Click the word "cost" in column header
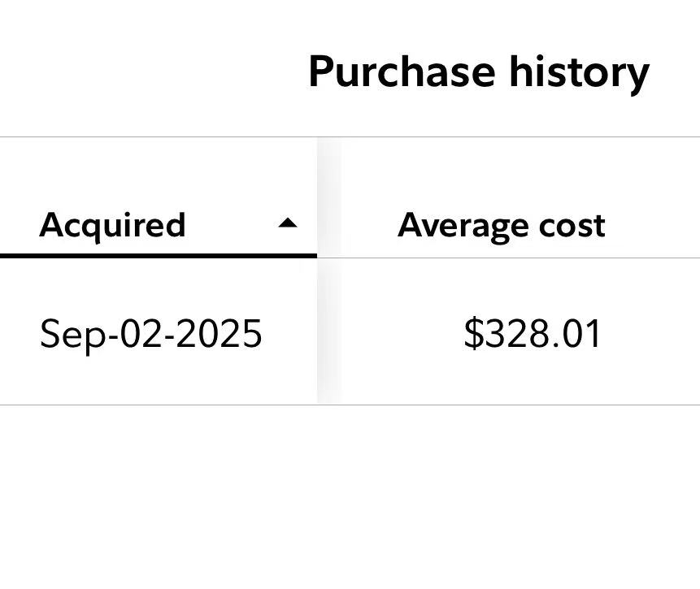 [574, 225]
